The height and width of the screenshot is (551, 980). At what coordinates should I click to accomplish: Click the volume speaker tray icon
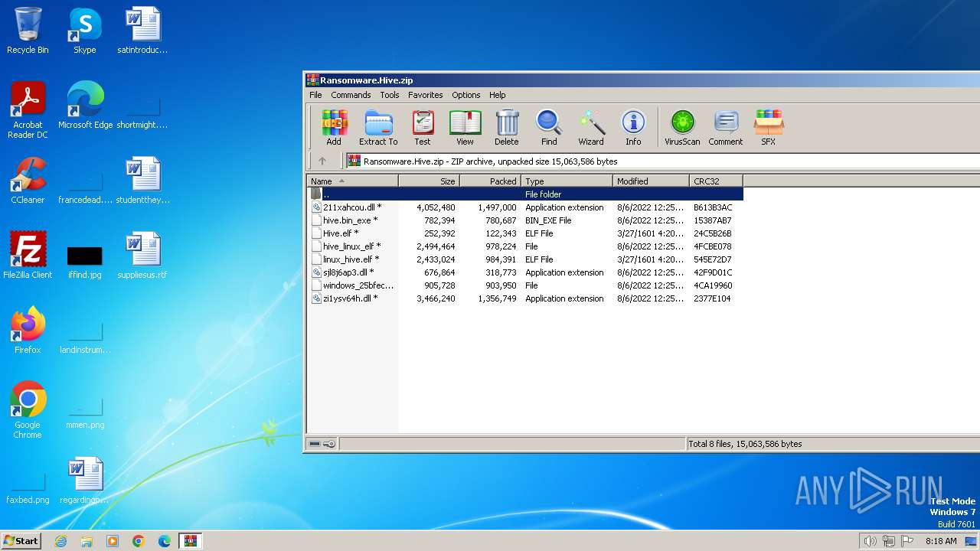point(870,541)
